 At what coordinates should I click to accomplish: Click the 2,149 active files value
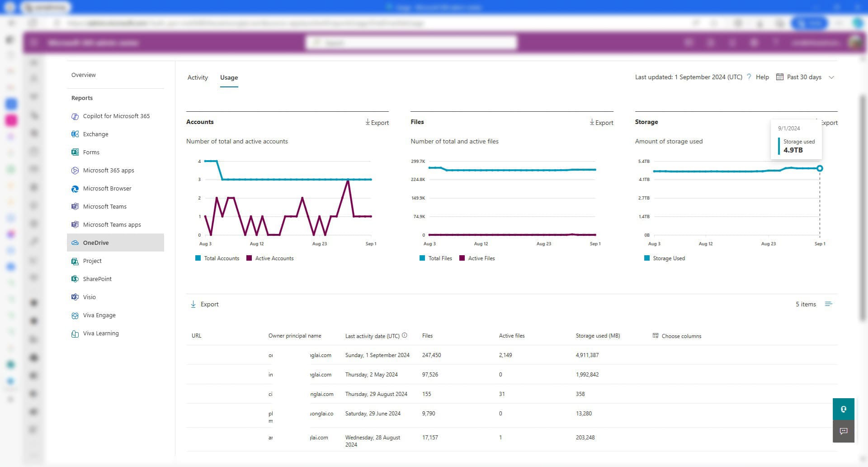[505, 355]
